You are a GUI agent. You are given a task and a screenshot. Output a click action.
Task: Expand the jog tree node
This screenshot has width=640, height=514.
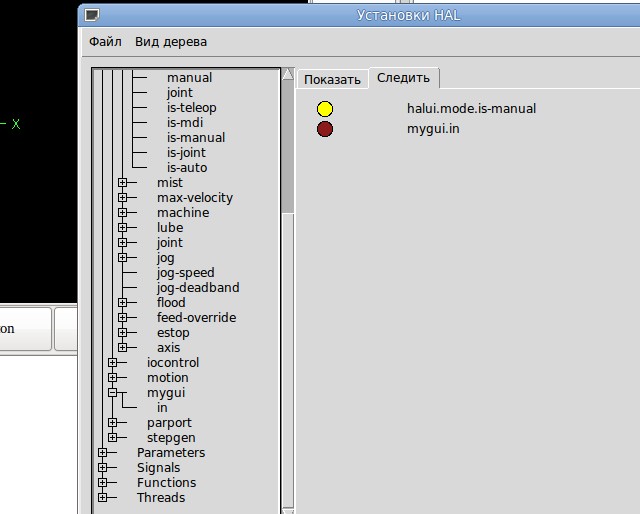click(x=122, y=258)
